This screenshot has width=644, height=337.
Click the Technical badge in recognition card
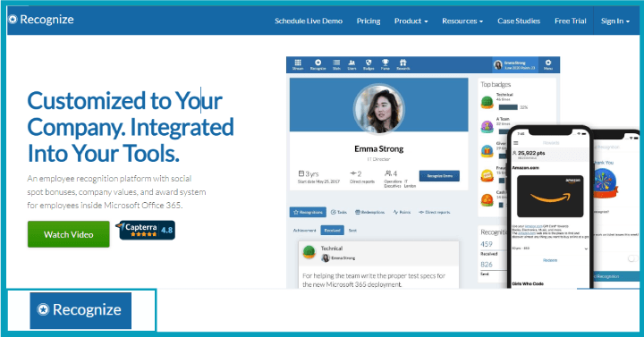[309, 251]
